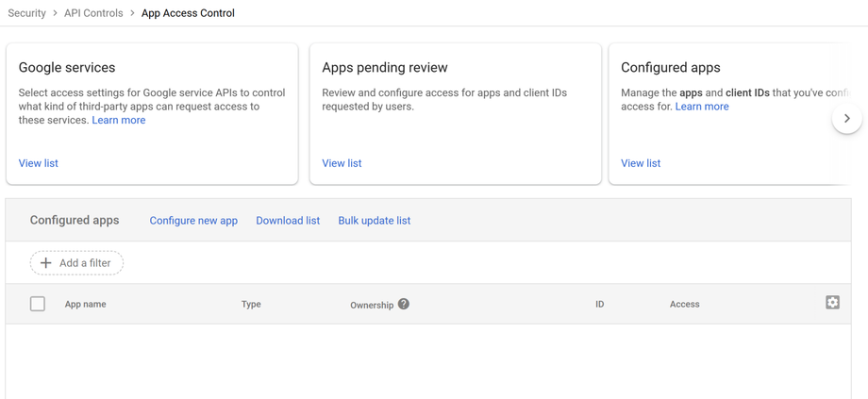Open View list in Configured apps card

[641, 163]
